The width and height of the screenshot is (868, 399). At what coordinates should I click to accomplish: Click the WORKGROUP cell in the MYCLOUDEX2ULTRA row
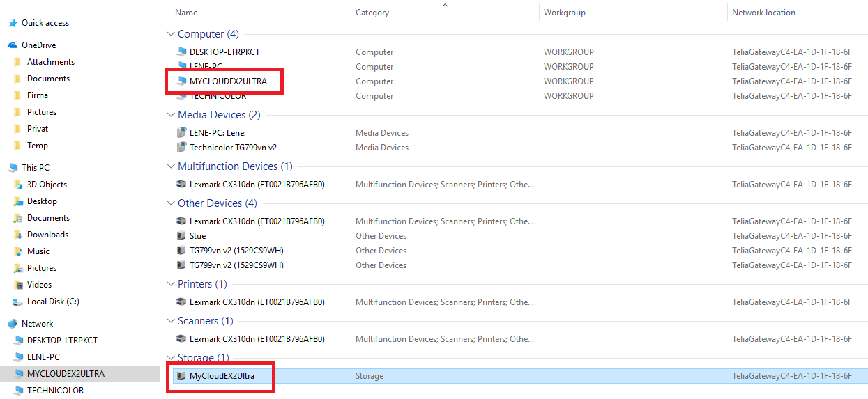point(569,81)
